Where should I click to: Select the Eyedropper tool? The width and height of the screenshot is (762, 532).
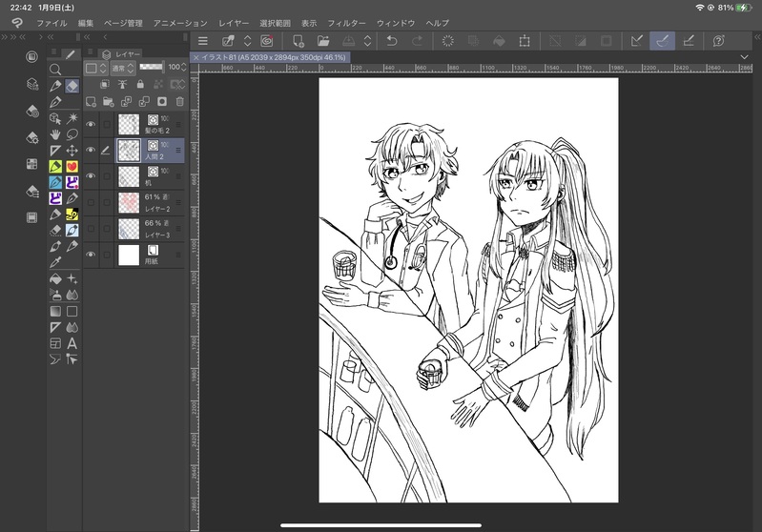(x=55, y=262)
